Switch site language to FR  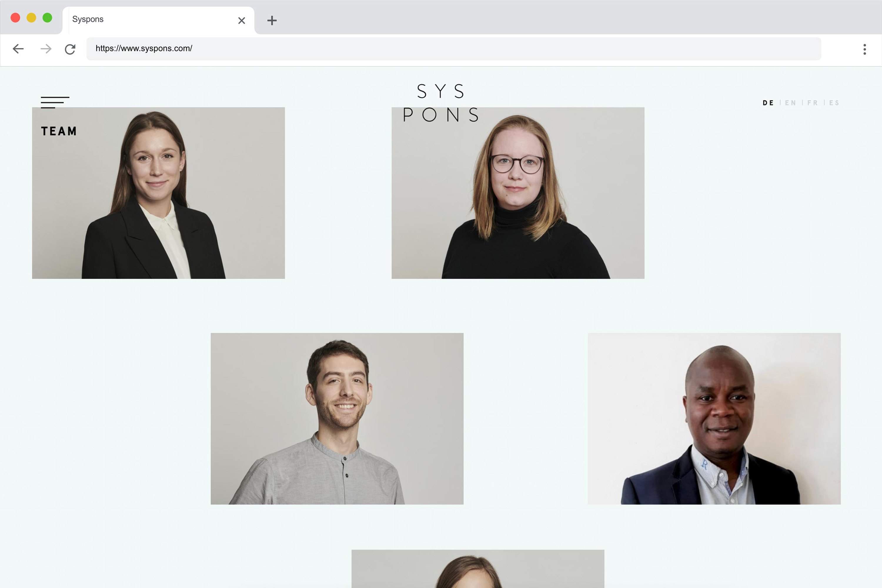(812, 103)
